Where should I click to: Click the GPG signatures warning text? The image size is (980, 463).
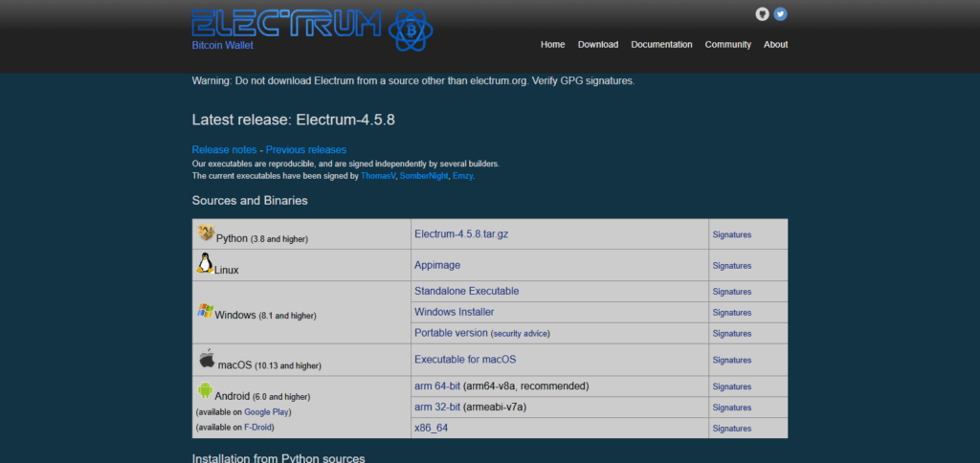click(413, 80)
